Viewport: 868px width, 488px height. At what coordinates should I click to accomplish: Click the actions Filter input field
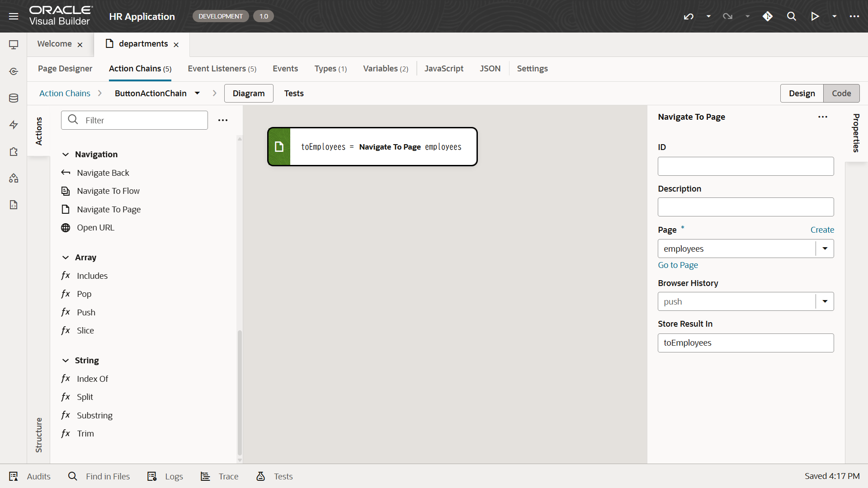(x=142, y=120)
